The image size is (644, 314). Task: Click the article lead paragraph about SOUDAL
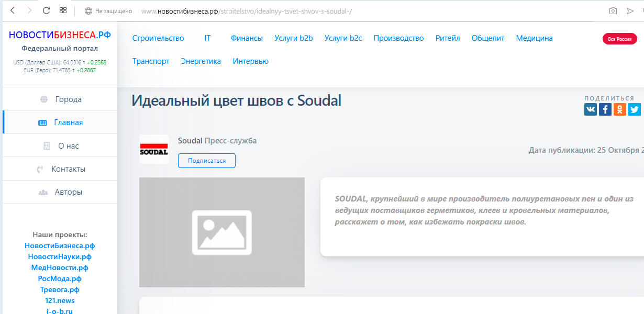coord(484,210)
